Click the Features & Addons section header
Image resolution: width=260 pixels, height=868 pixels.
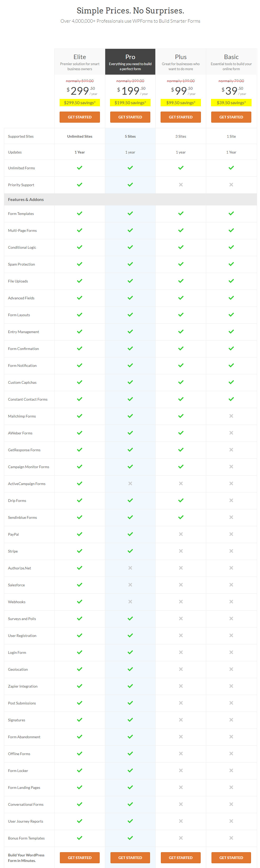[x=26, y=199]
